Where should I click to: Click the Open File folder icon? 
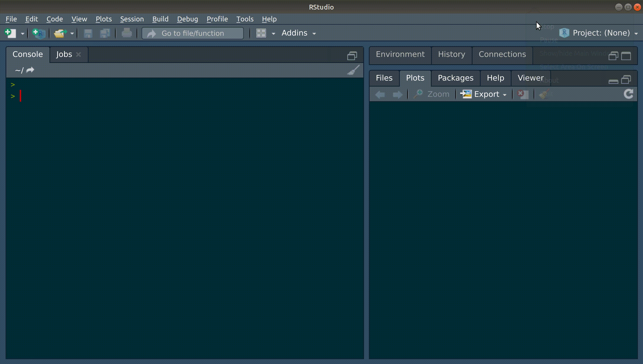[60, 33]
